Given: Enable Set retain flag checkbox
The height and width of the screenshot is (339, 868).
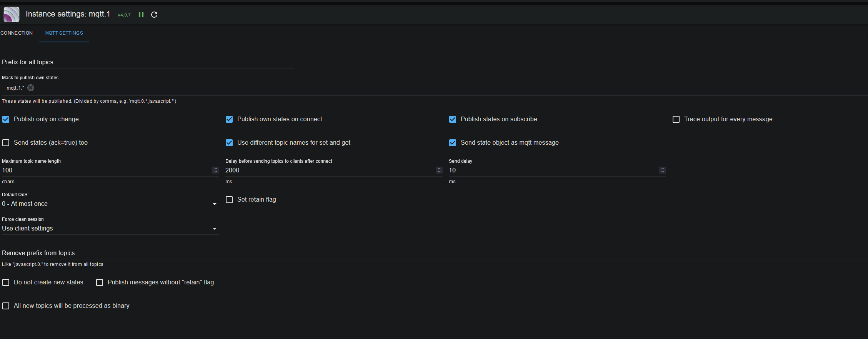Looking at the screenshot, I should click(229, 200).
